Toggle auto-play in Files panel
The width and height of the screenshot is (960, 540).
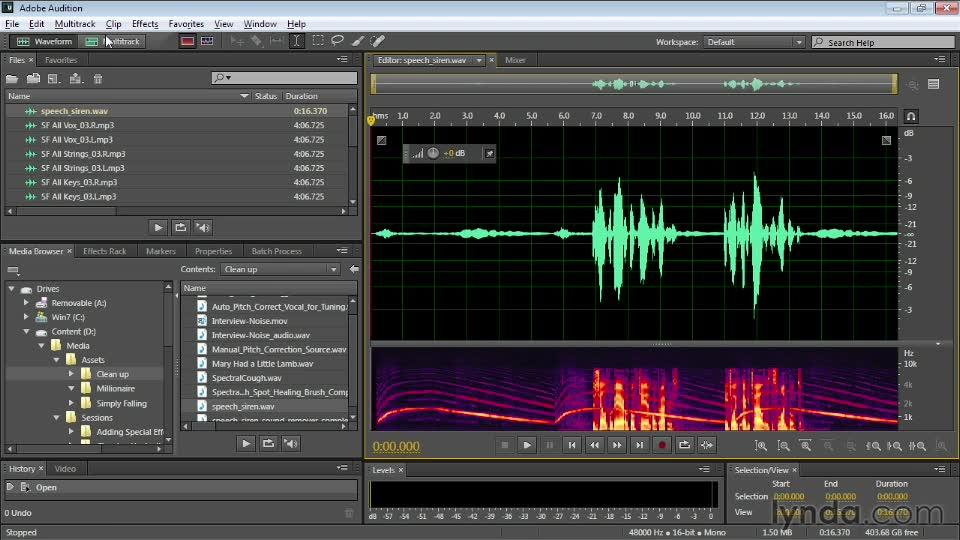tap(203, 228)
